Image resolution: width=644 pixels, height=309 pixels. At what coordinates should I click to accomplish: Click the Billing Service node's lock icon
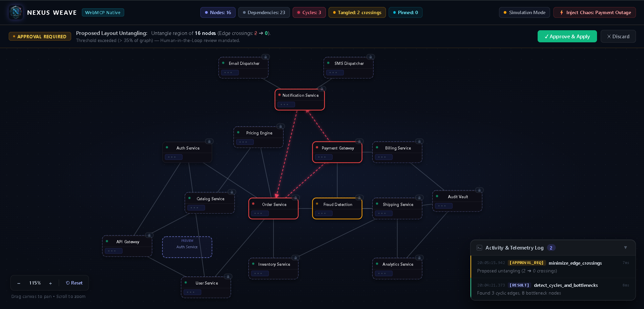[419, 142]
